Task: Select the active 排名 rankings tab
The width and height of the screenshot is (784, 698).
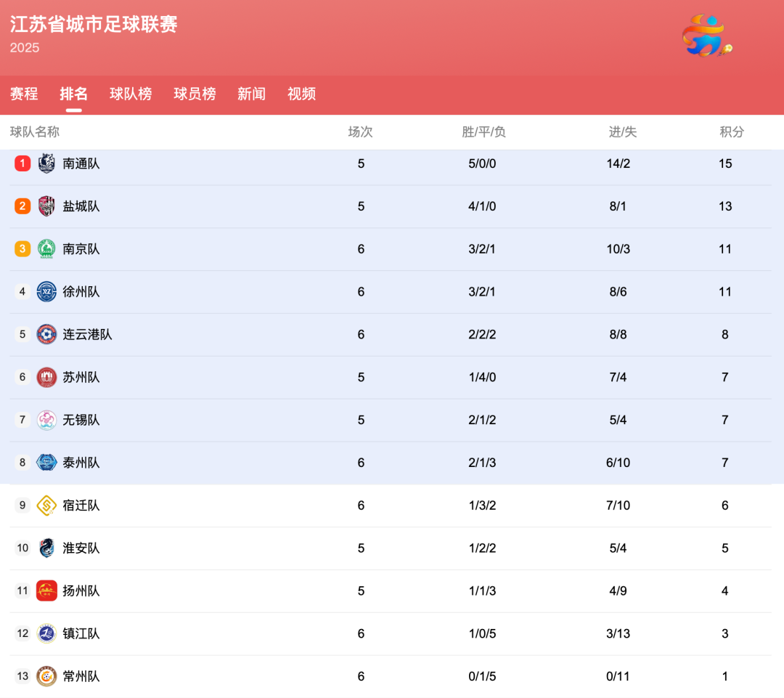Action: [73, 94]
